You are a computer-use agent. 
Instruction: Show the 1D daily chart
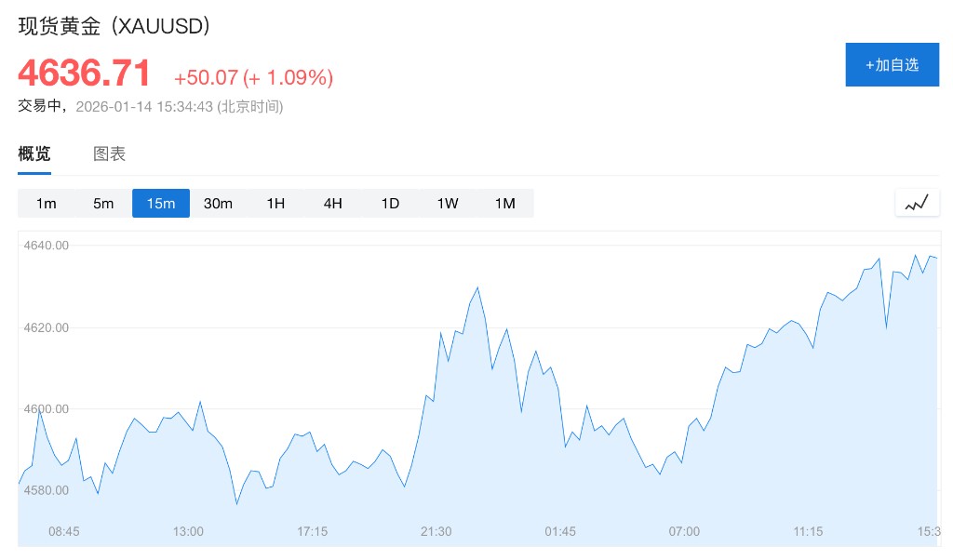390,204
